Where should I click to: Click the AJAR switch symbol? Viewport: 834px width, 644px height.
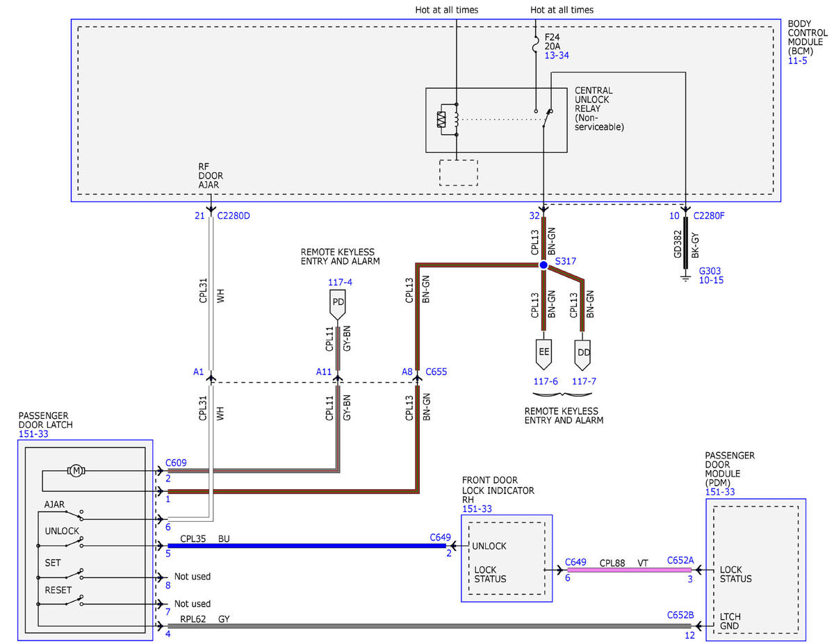coord(73,515)
